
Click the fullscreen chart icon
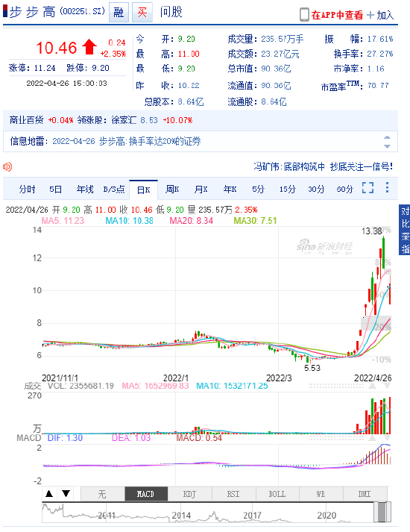[x=368, y=187]
